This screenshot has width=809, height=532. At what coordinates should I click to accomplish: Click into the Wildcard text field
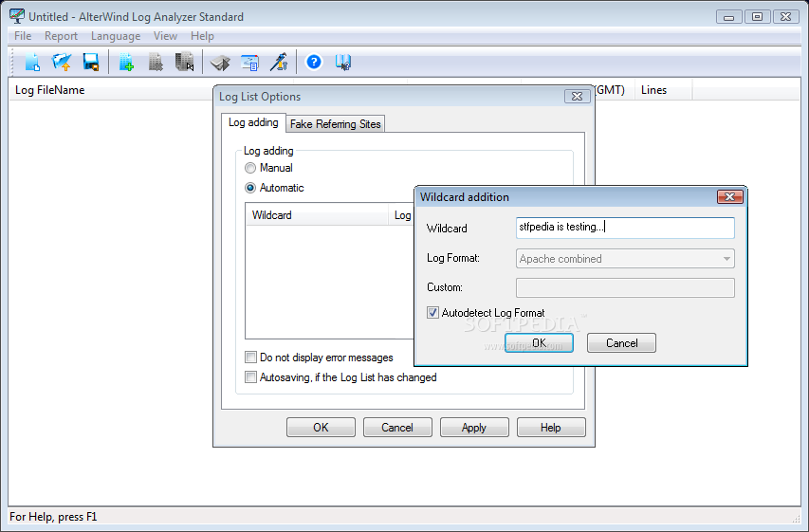click(625, 228)
